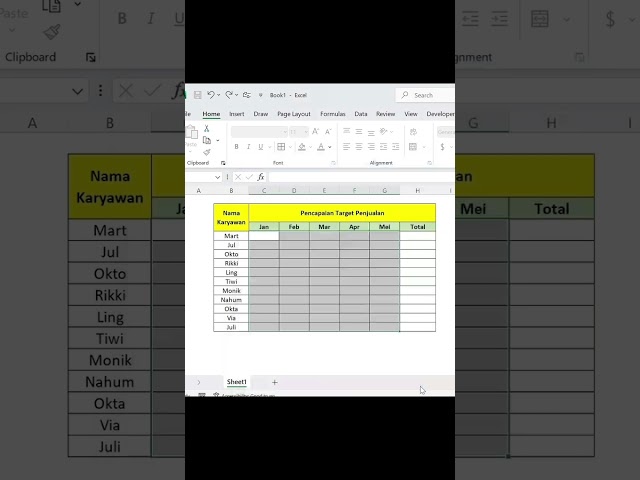Add a new sheet with the plus icon

(x=275, y=382)
